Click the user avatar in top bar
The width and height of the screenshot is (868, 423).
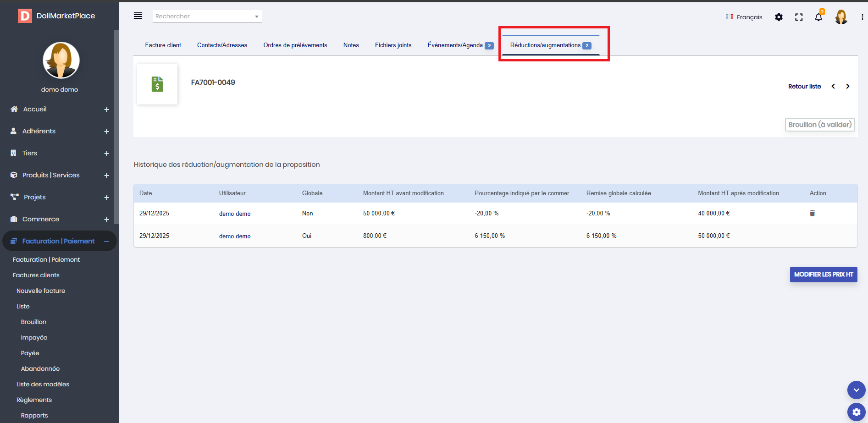coord(841,17)
